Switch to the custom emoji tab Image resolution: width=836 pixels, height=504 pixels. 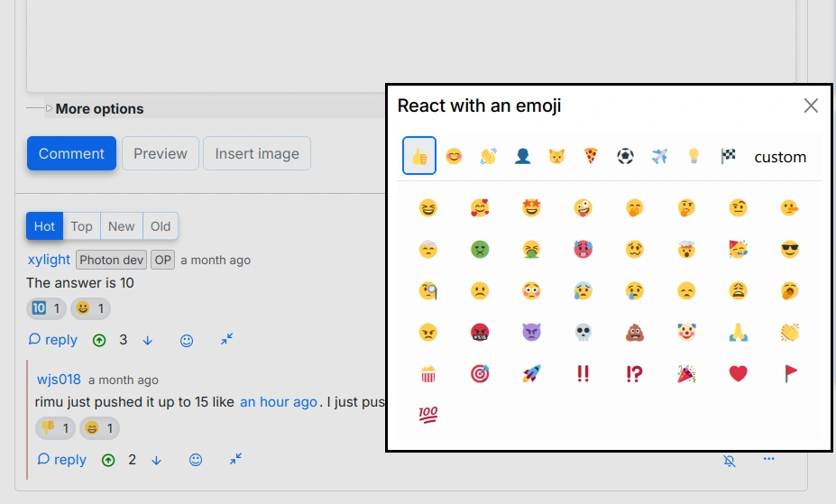tap(780, 157)
